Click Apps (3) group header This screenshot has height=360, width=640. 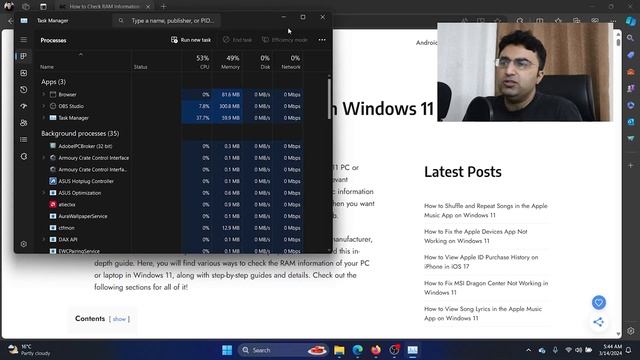click(x=53, y=82)
